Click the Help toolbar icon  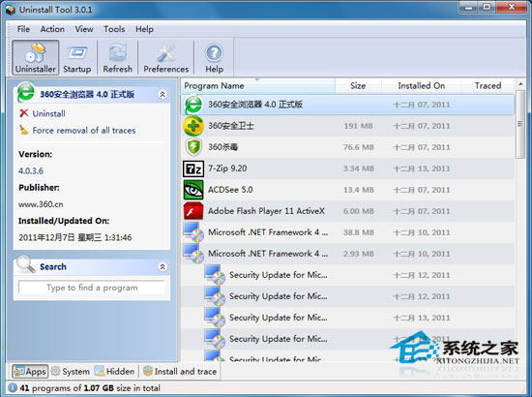coord(214,57)
